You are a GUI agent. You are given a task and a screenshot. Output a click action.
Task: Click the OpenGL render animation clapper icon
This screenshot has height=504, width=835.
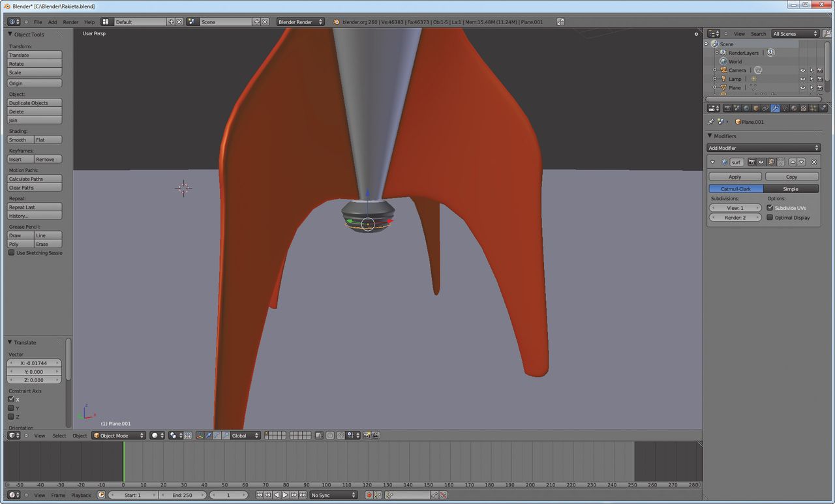pyautogui.click(x=375, y=436)
